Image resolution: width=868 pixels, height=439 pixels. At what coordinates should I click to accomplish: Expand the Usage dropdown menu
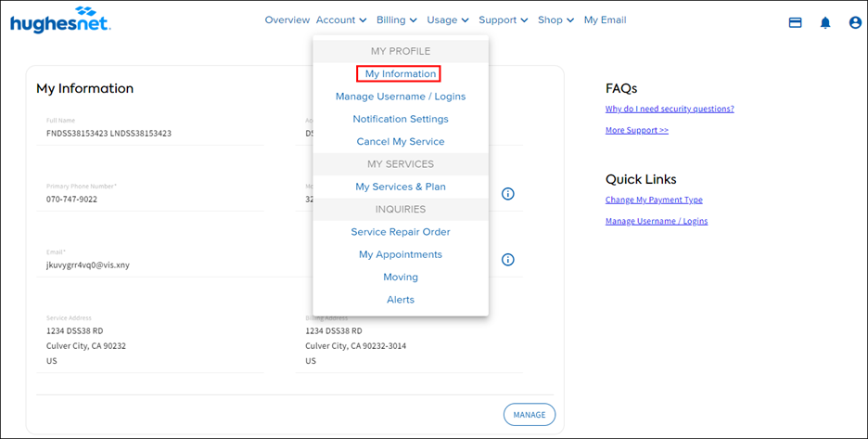(x=448, y=20)
